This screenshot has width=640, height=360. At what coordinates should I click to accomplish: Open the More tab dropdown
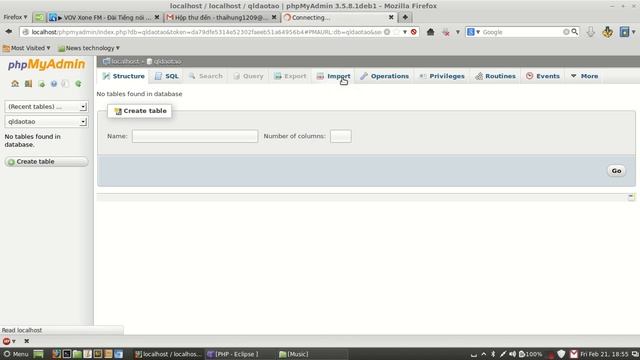[584, 76]
